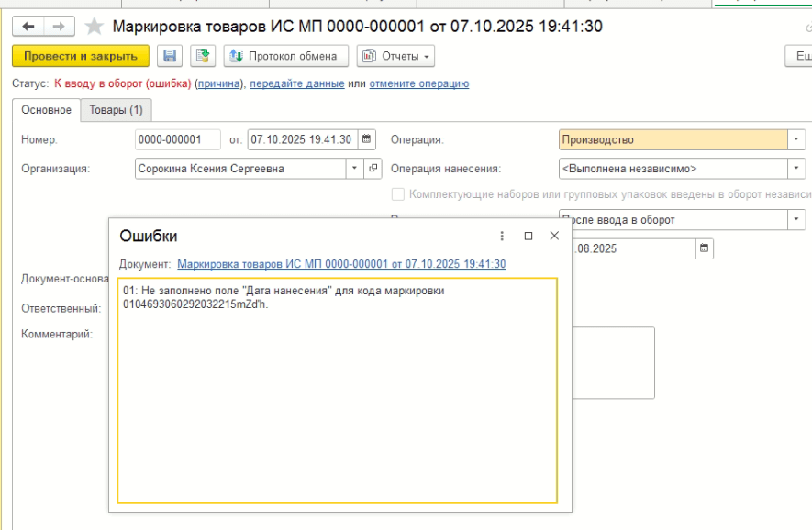Switch to the Товары (1) tab
Viewport: 812px width, 530px height.
pos(116,110)
